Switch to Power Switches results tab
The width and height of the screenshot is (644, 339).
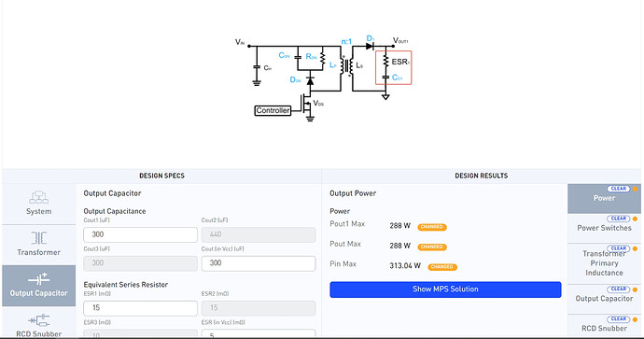pos(604,228)
